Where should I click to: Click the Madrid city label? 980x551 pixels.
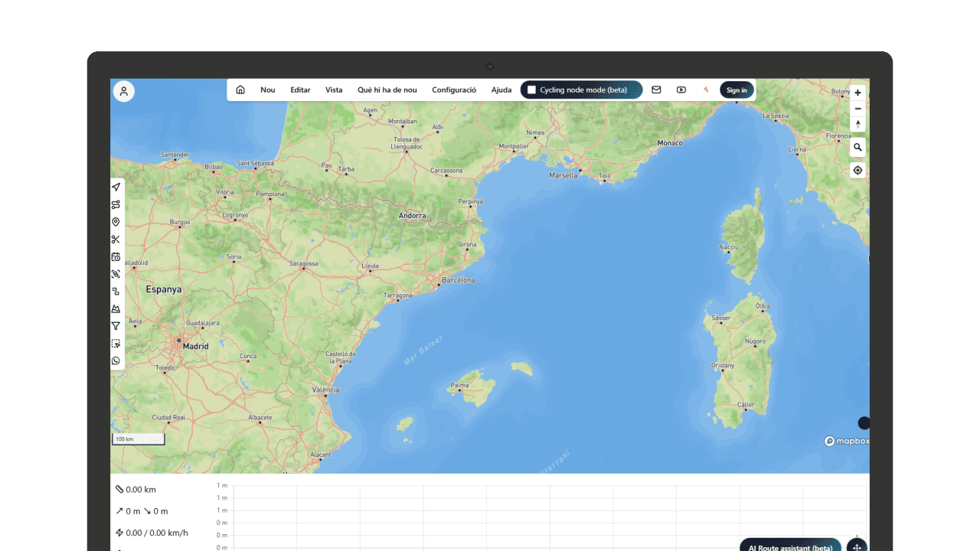195,346
